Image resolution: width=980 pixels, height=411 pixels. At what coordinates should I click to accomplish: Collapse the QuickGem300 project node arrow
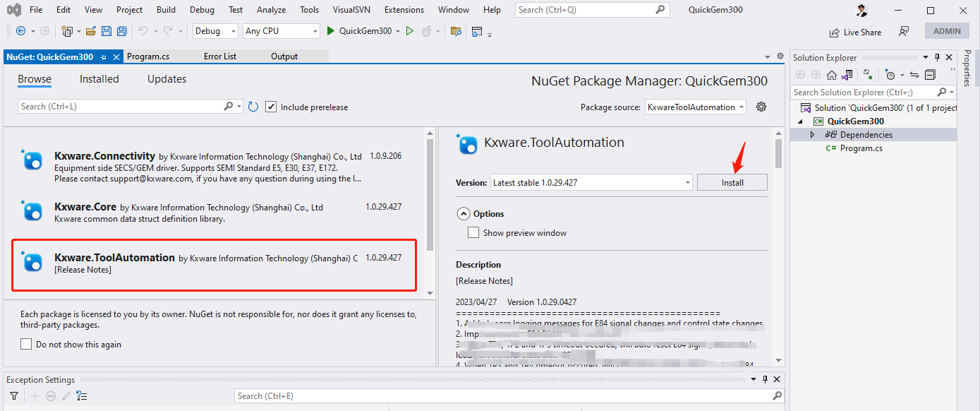[799, 121]
